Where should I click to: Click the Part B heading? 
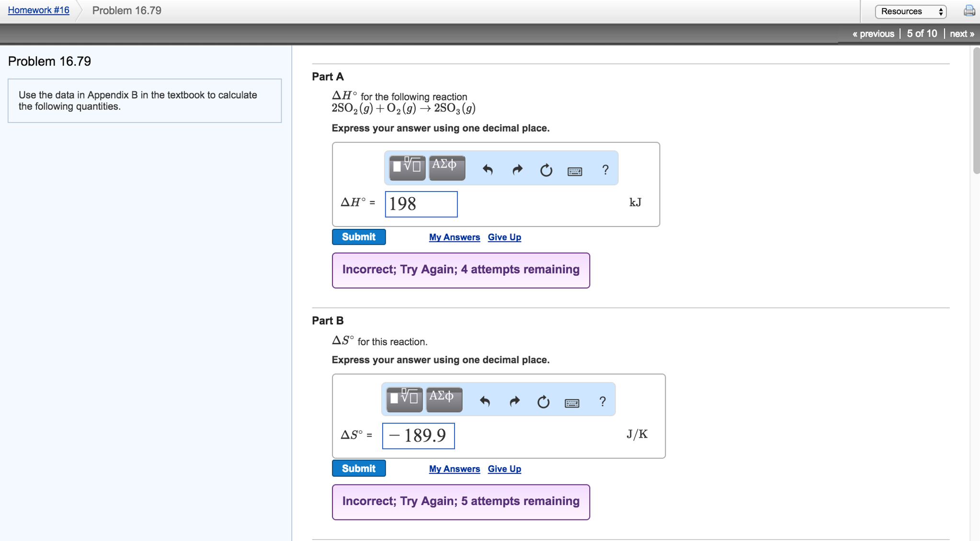(328, 321)
